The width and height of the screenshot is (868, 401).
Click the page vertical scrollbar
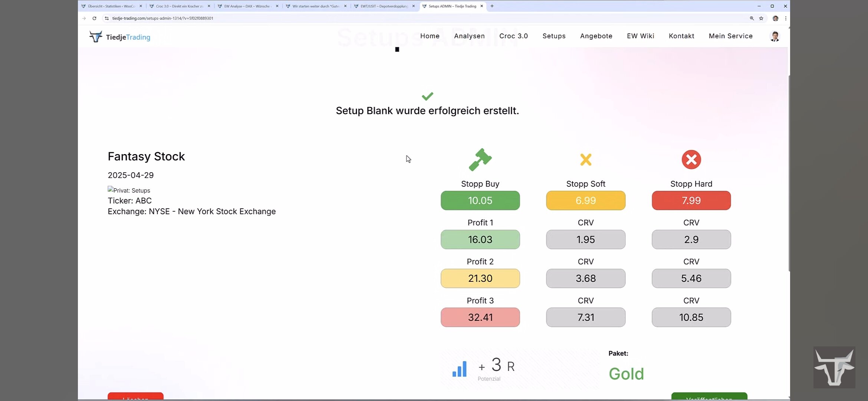coord(789,173)
